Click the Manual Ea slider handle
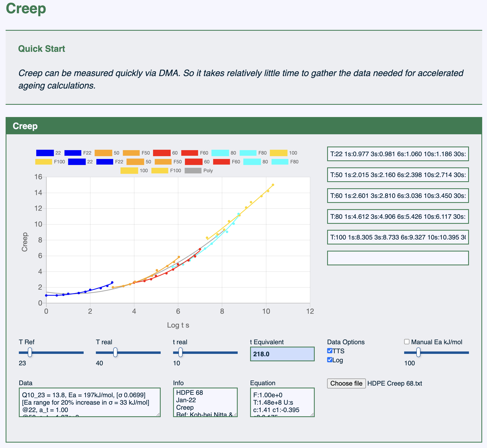 (x=418, y=352)
